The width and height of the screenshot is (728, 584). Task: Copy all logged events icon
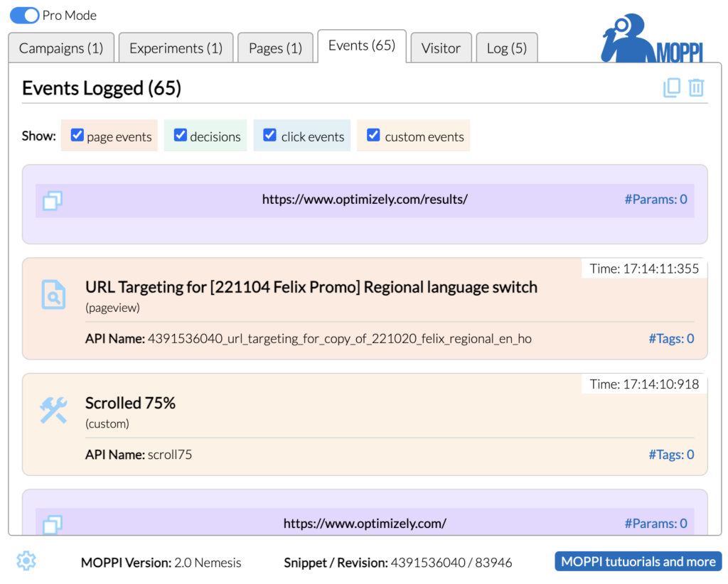(672, 87)
